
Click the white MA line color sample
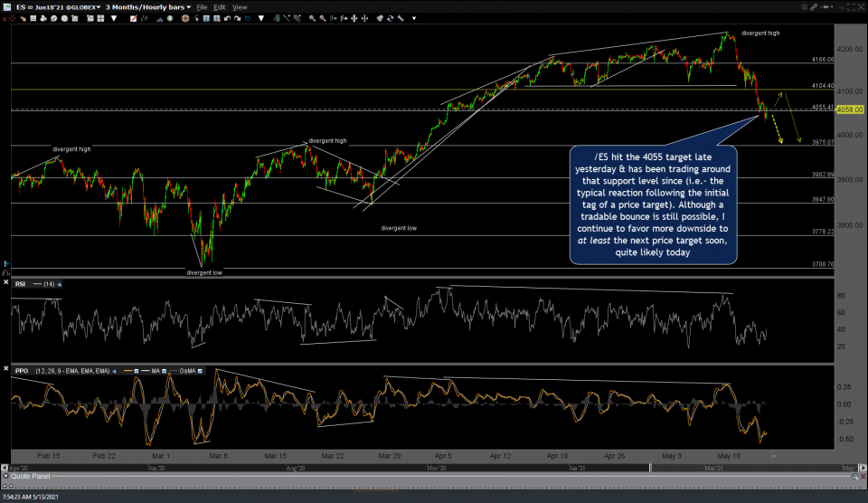coord(146,371)
